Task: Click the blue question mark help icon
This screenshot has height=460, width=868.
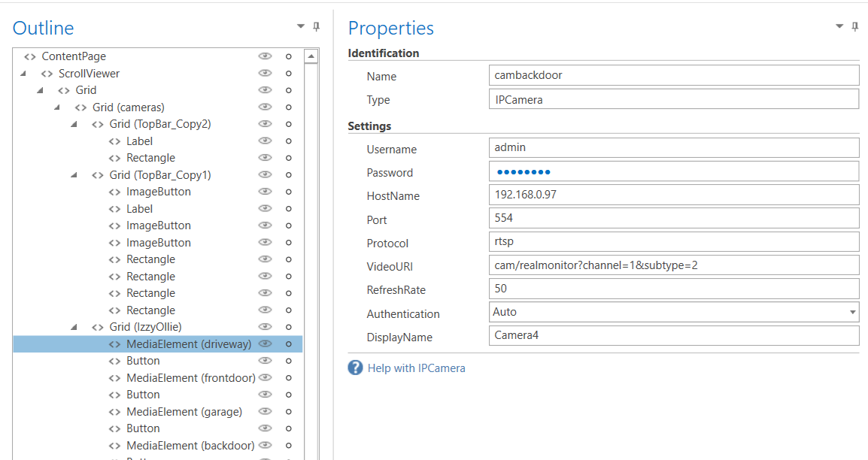Action: point(355,368)
